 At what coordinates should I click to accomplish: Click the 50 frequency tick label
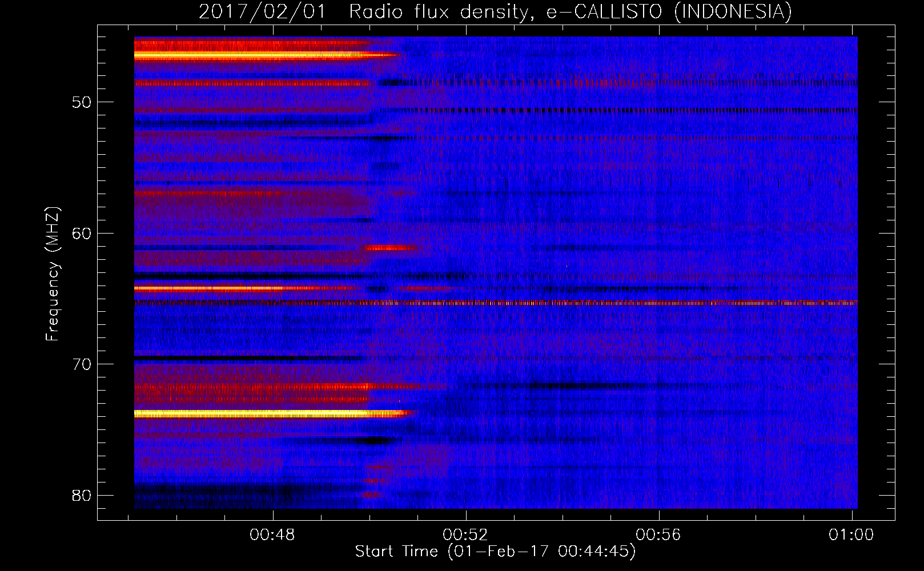point(82,103)
